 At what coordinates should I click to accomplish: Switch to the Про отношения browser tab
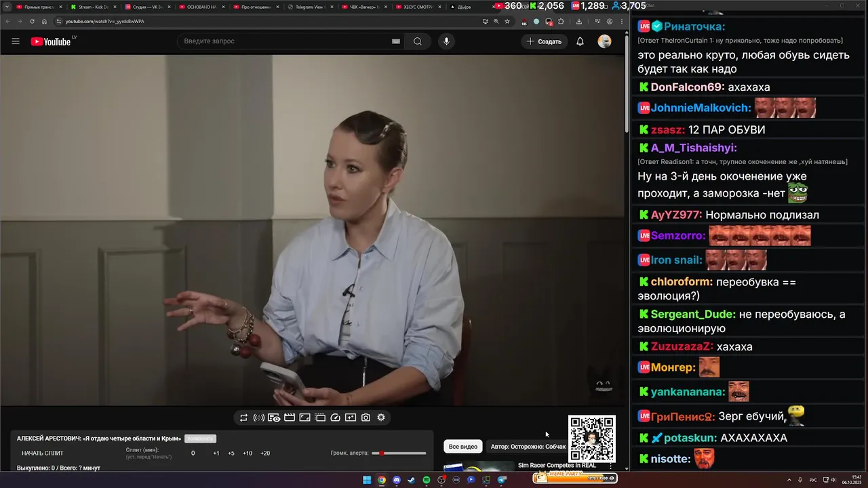[256, 7]
